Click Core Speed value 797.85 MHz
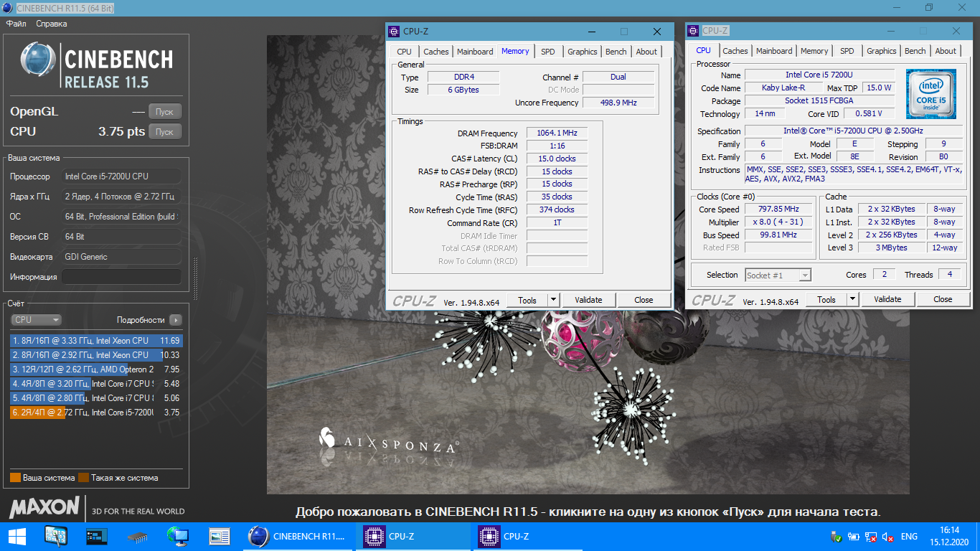Image resolution: width=980 pixels, height=551 pixels. click(x=779, y=209)
